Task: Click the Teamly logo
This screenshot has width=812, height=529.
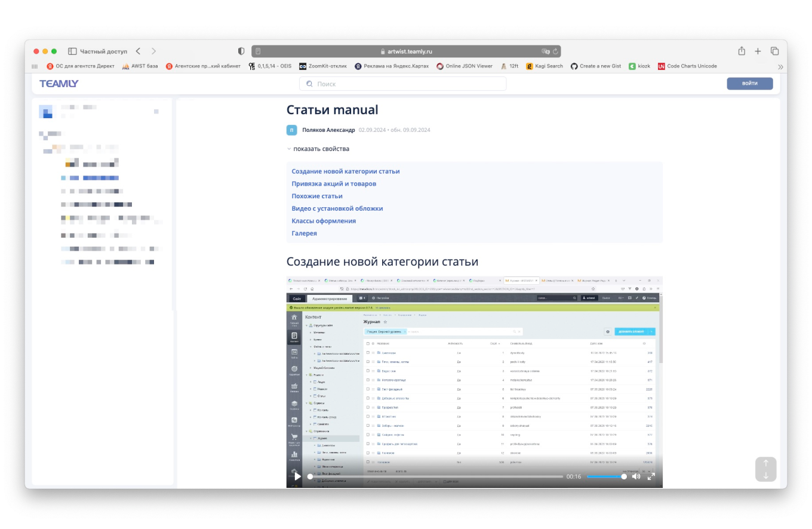Action: (59, 84)
